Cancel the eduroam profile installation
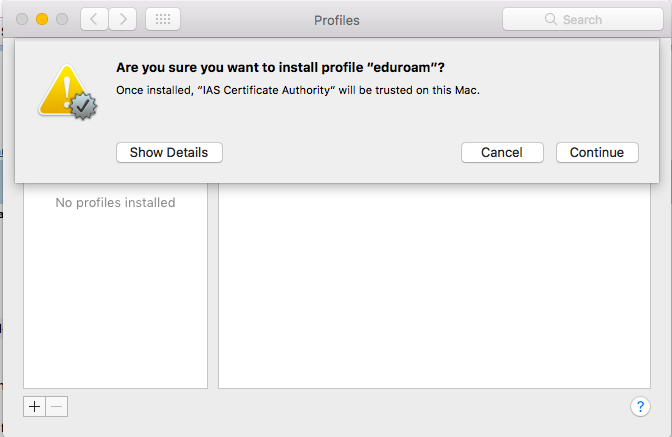 coord(502,152)
